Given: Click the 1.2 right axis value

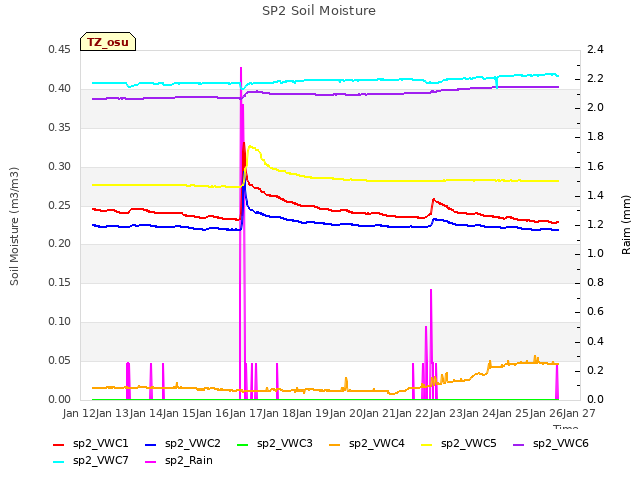Looking at the screenshot, I should [x=595, y=224].
